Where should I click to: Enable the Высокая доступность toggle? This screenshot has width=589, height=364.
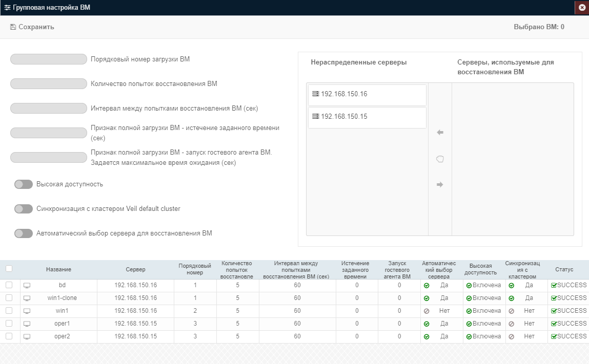pyautogui.click(x=24, y=184)
